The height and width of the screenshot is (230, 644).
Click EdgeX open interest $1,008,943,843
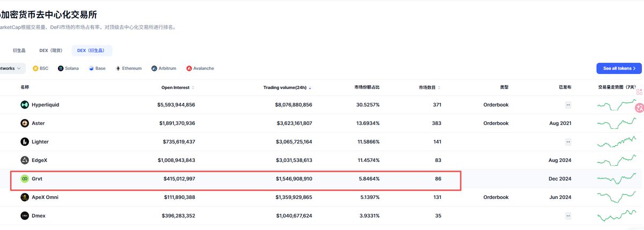(x=177, y=160)
